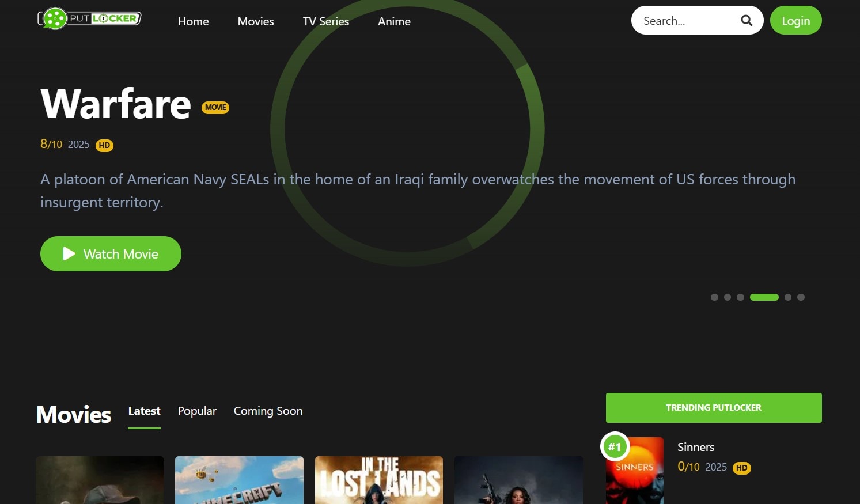
Task: Switch to the Coming Soon tab
Action: pyautogui.click(x=268, y=411)
